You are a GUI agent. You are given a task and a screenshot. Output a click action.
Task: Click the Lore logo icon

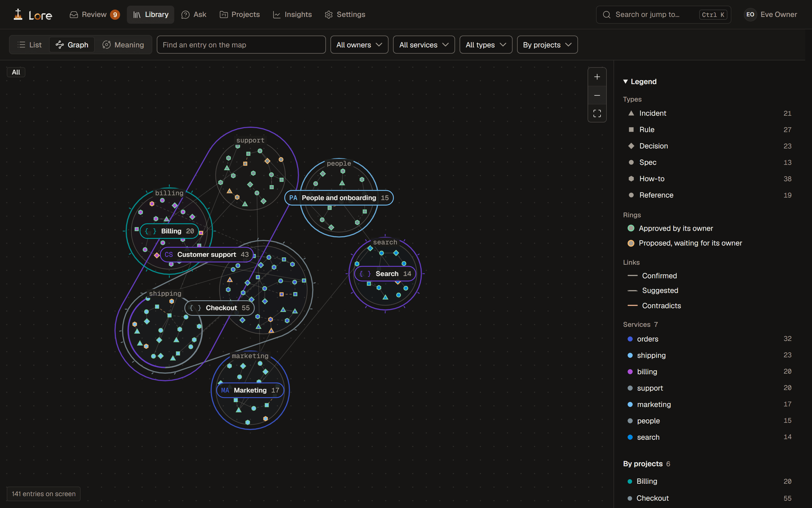[18, 14]
